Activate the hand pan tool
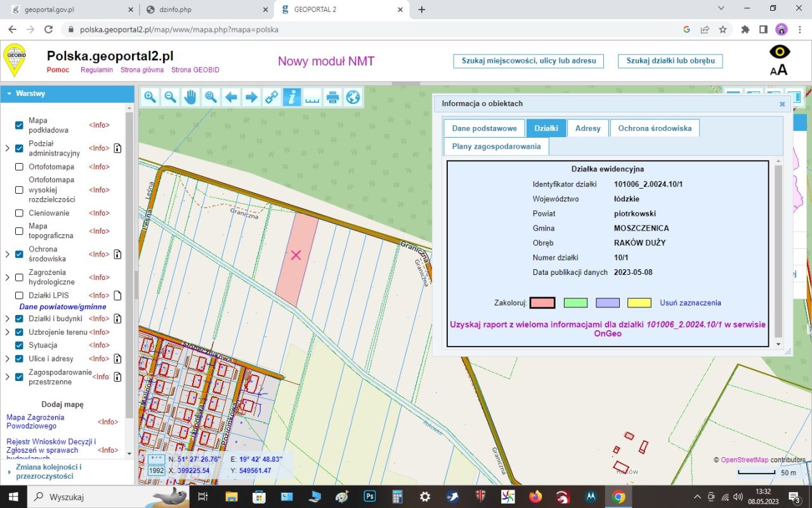 point(190,97)
